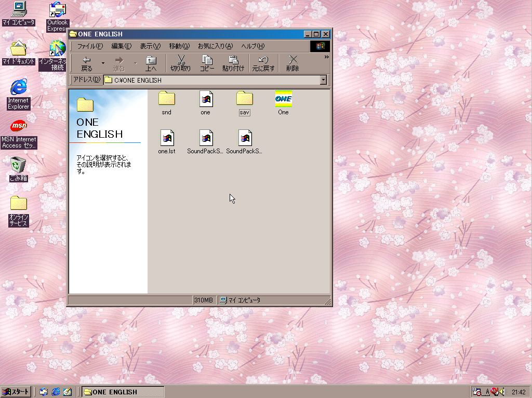Click the ONE ENGLISH taskbar button
The height and width of the screenshot is (398, 532).
[x=118, y=392]
